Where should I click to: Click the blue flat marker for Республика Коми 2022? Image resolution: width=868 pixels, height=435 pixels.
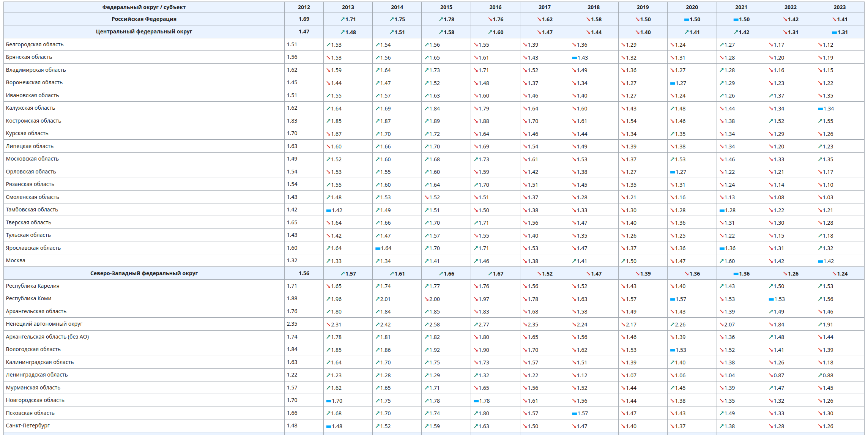[771, 299]
